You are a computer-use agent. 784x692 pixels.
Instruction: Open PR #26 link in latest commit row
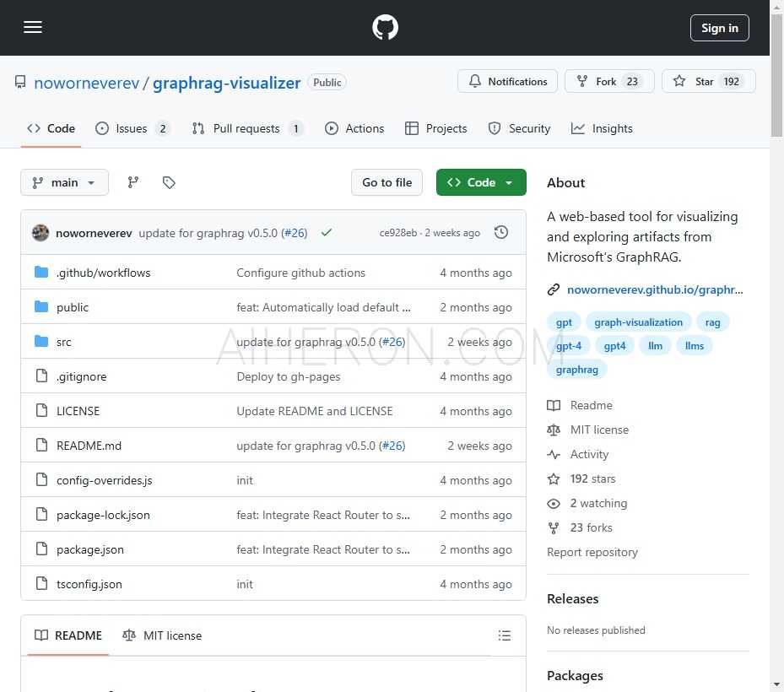point(295,233)
